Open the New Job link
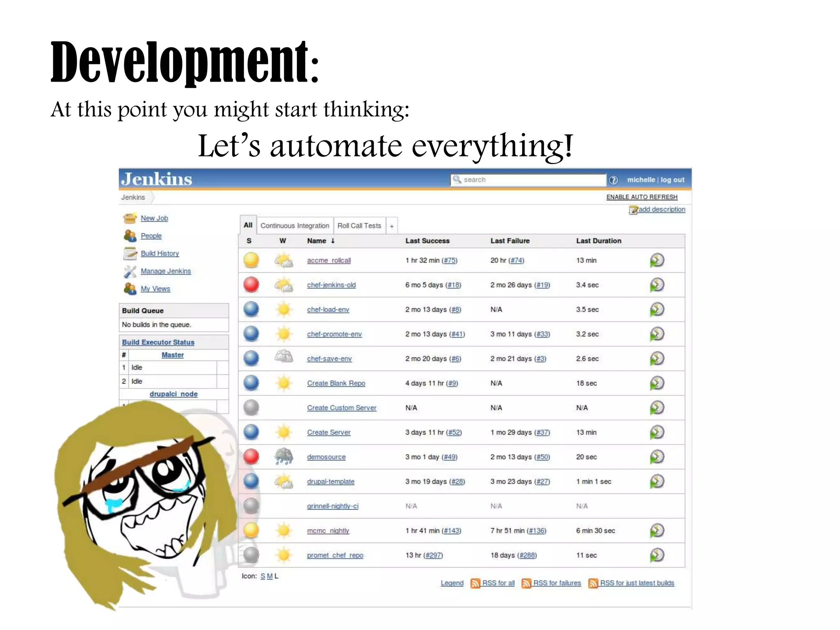Viewport: 840px width, 630px height. [x=154, y=218]
